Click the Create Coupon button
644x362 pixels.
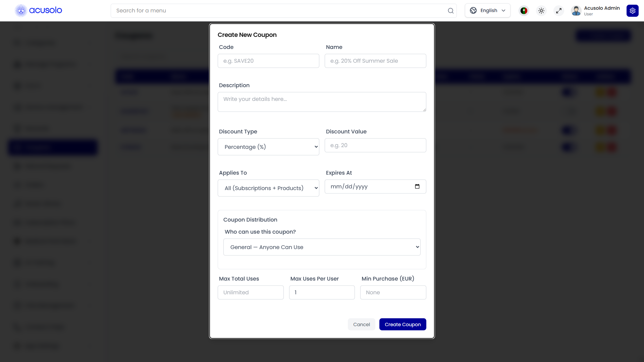click(x=402, y=324)
